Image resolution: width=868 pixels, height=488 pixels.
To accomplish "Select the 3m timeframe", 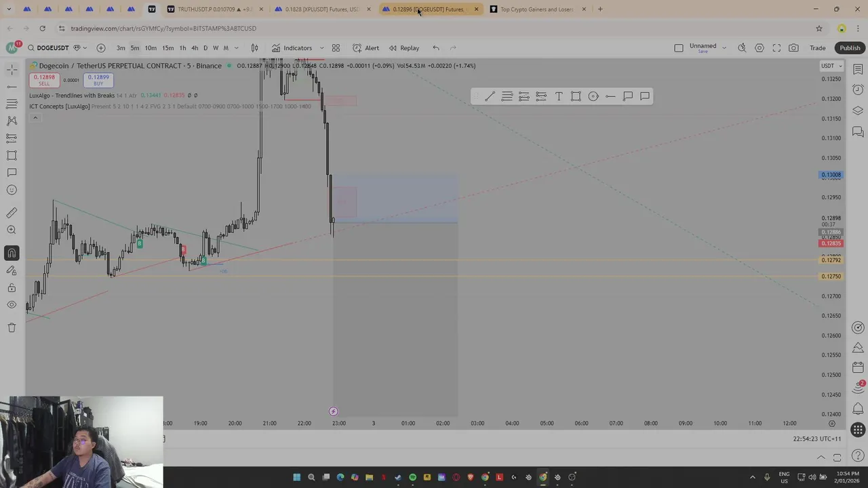I will click(121, 48).
